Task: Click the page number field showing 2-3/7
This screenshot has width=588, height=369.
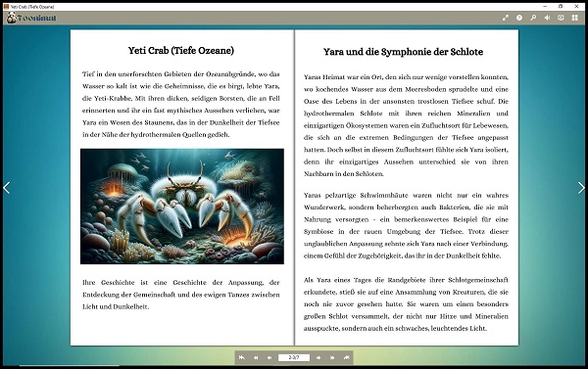Action: pyautogui.click(x=294, y=357)
